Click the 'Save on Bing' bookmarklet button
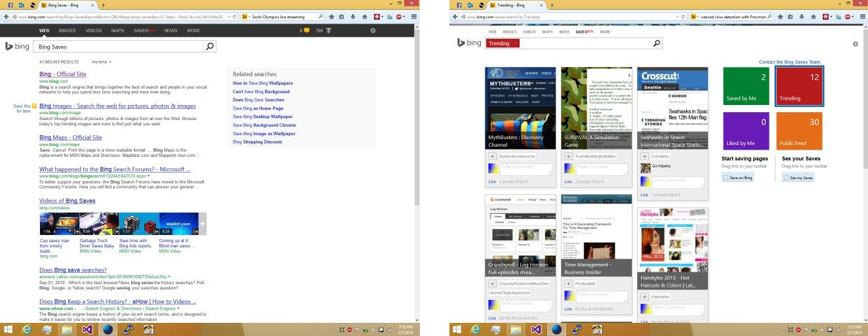The image size is (868, 336). click(738, 178)
